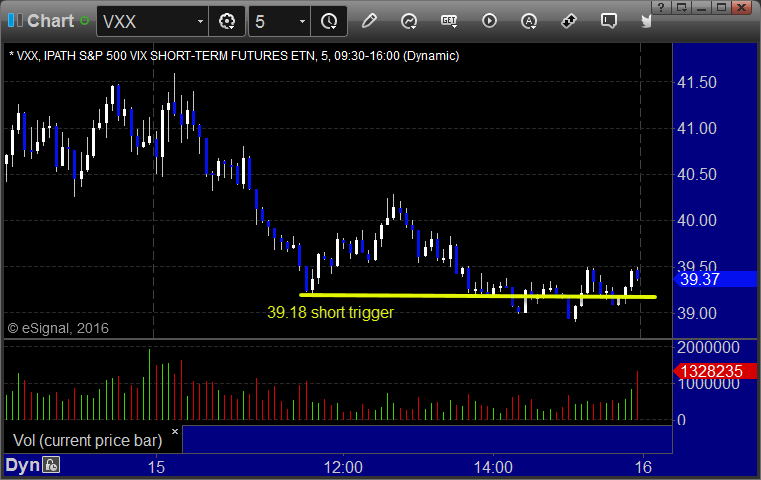Viewport: 761px width, 480px height.
Task: Click the Chart window title text
Action: (x=50, y=20)
